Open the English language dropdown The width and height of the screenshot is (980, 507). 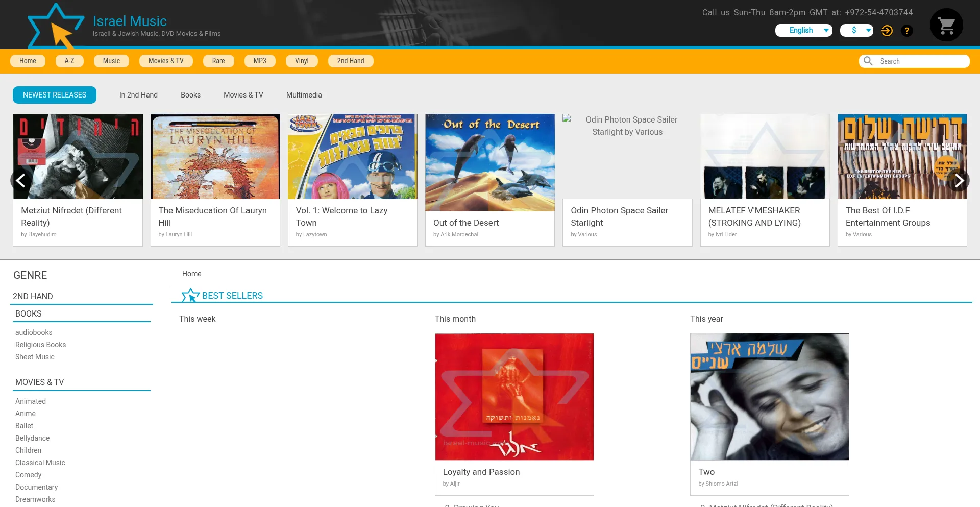click(803, 30)
